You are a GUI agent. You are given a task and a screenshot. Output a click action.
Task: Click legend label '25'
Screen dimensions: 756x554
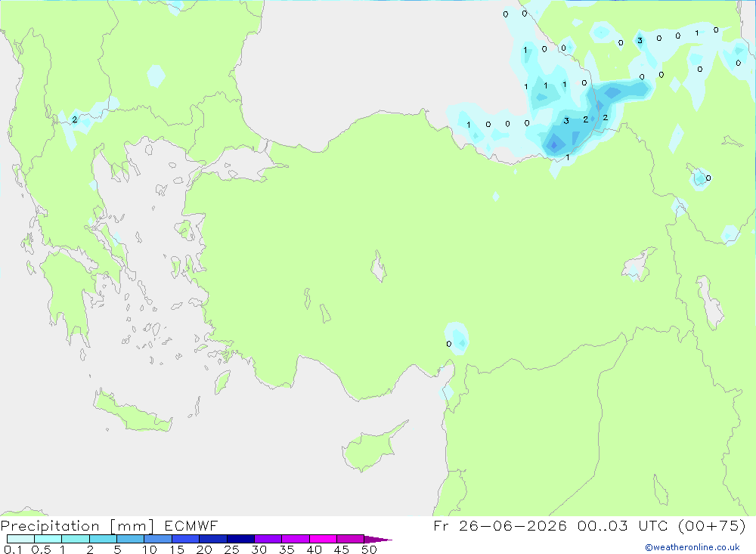[x=231, y=549]
